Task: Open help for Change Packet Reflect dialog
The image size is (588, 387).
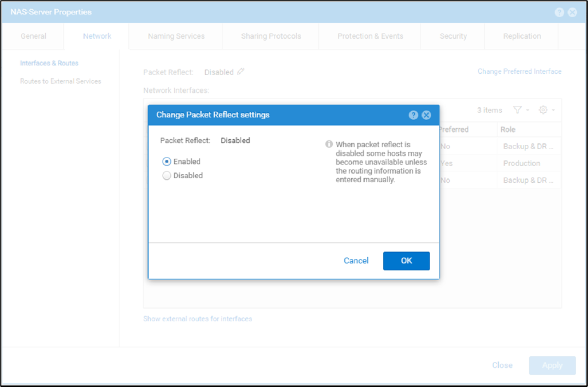Action: click(413, 115)
